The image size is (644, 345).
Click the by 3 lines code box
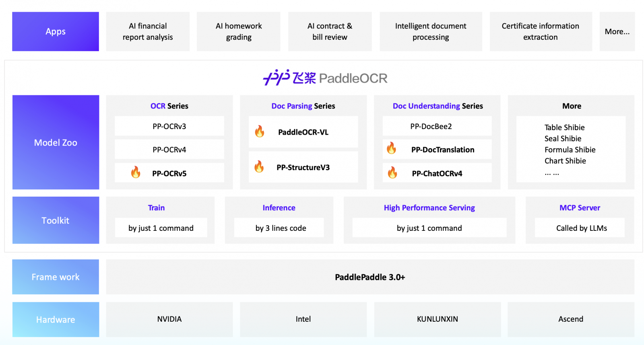click(279, 228)
